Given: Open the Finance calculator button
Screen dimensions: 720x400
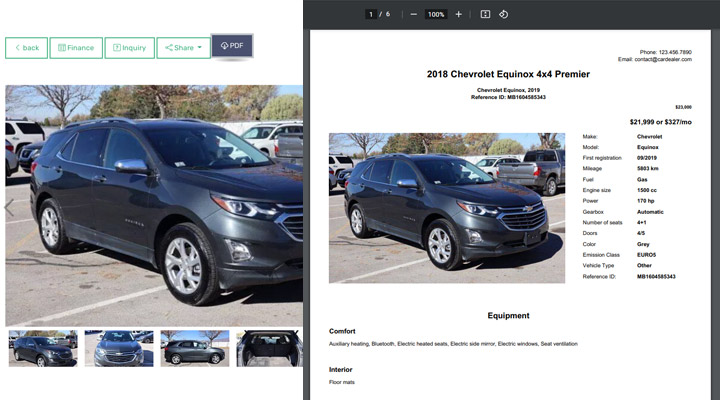Looking at the screenshot, I should coord(76,48).
